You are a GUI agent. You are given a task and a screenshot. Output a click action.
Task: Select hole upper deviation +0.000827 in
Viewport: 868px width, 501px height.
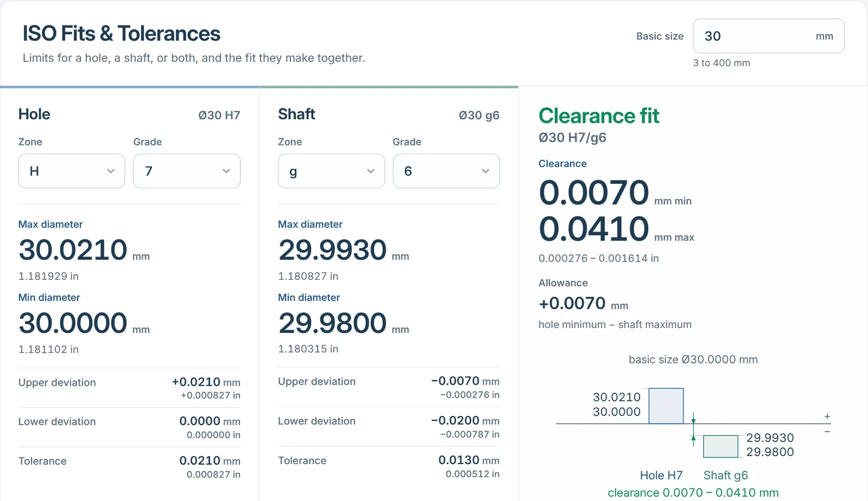(210, 395)
